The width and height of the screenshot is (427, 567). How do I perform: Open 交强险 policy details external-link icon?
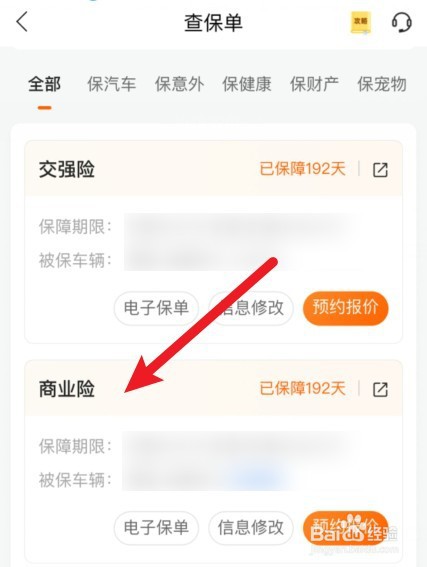[x=380, y=170]
